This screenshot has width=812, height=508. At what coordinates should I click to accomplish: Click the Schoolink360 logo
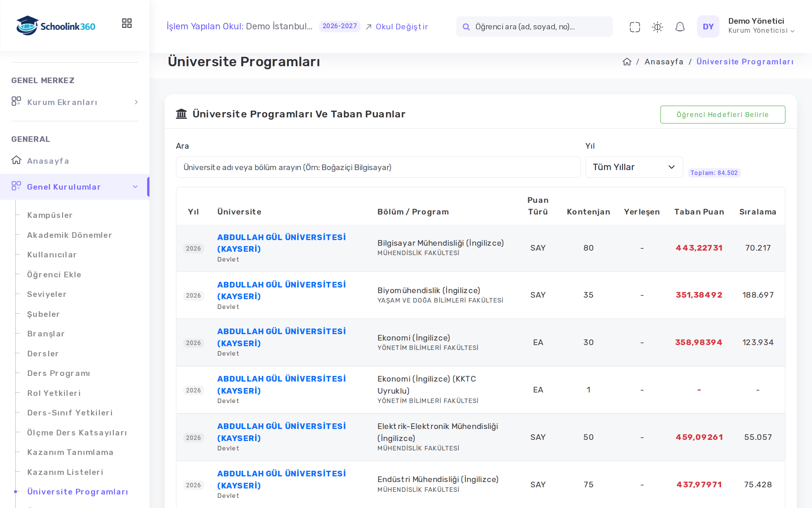[56, 26]
